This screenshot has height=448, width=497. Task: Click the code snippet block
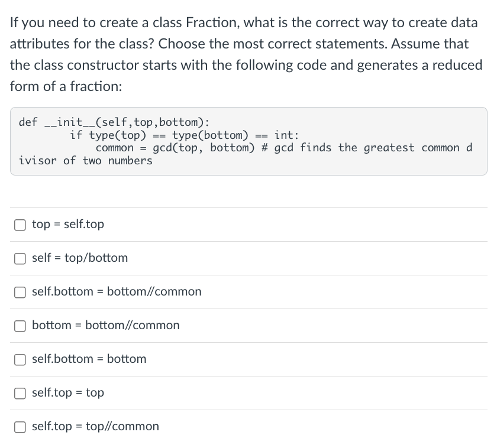point(248,141)
